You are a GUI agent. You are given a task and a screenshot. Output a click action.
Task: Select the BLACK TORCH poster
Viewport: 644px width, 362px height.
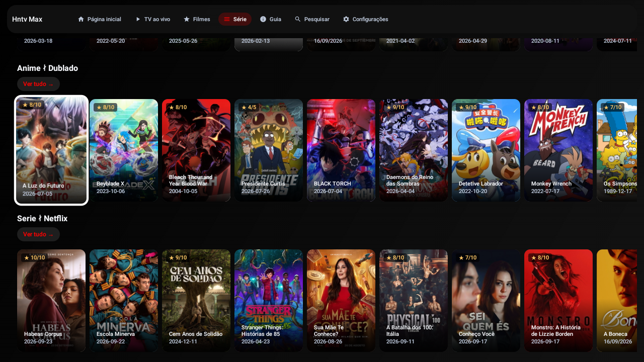pyautogui.click(x=341, y=150)
